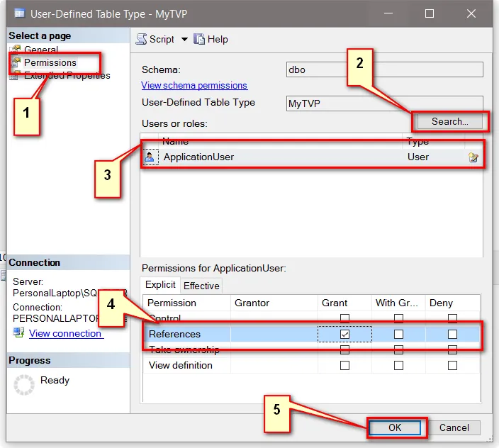Check Deny for Take ownership
This screenshot has width=499, height=448.
[452, 350]
